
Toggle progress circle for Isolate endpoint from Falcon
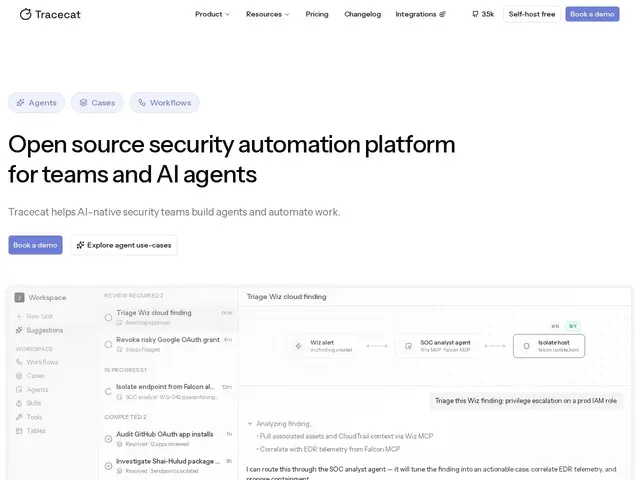[108, 392]
